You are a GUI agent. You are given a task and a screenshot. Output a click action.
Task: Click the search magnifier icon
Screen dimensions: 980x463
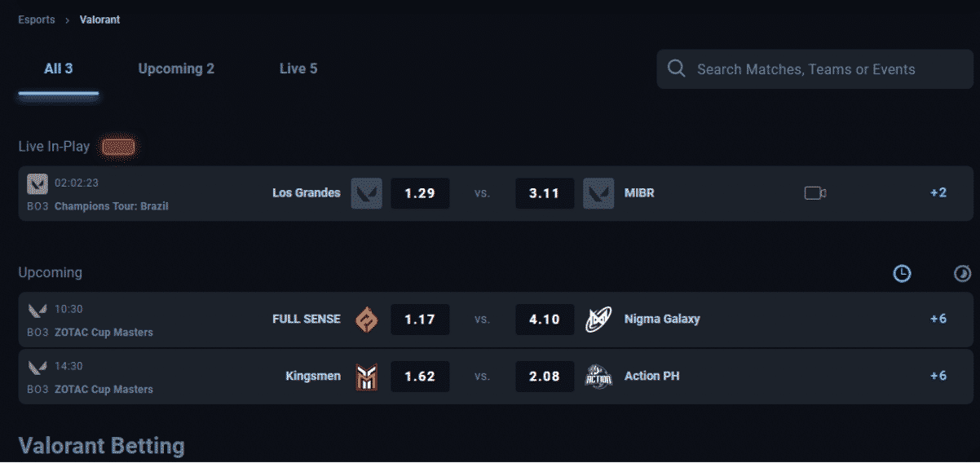tap(676, 68)
